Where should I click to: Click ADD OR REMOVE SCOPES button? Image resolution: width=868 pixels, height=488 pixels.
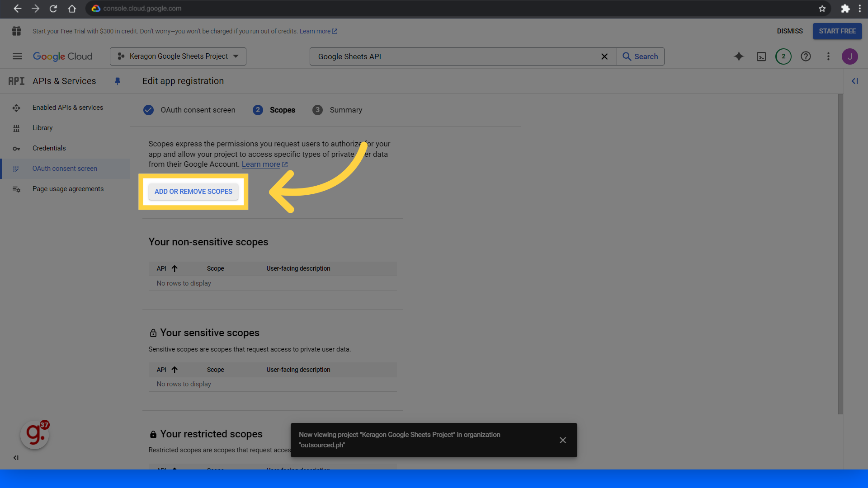[x=193, y=192]
